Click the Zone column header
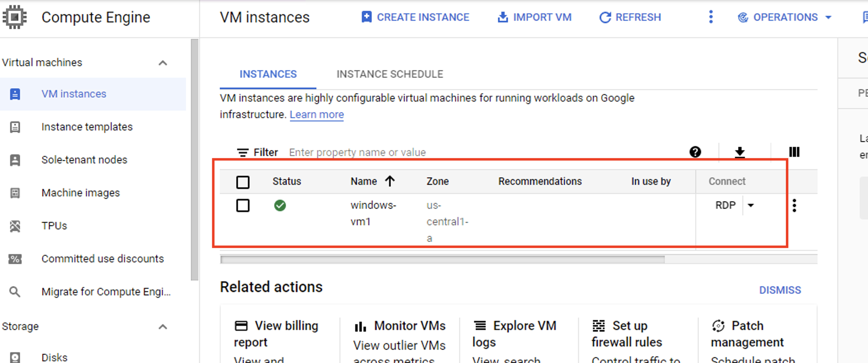The width and height of the screenshot is (868, 363). click(438, 181)
